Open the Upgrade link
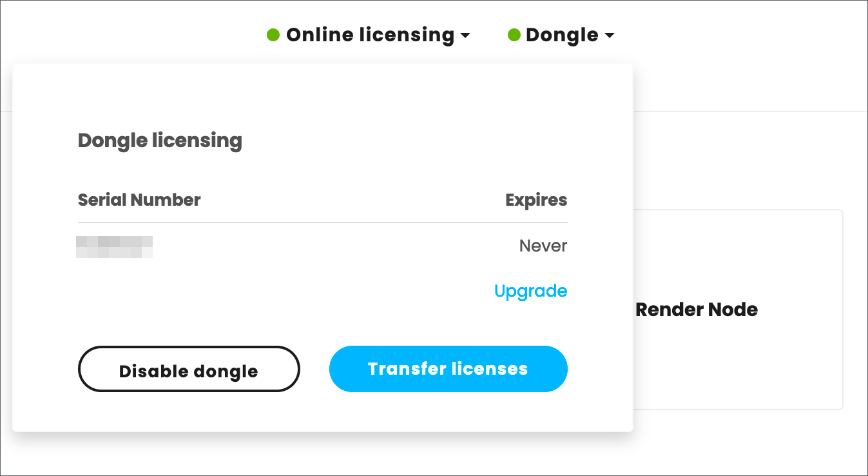This screenshot has height=476, width=868. click(530, 291)
